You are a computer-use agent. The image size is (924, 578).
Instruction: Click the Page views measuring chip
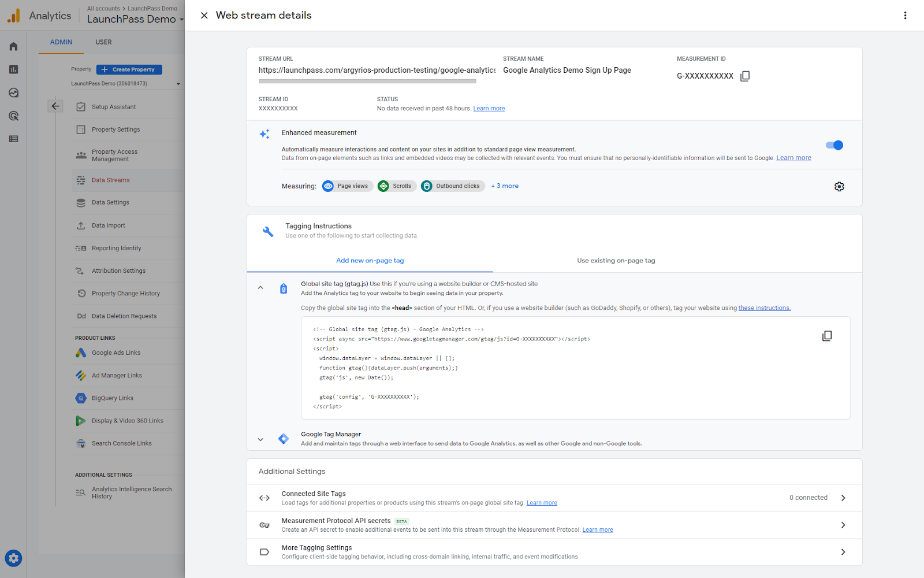pyautogui.click(x=348, y=186)
